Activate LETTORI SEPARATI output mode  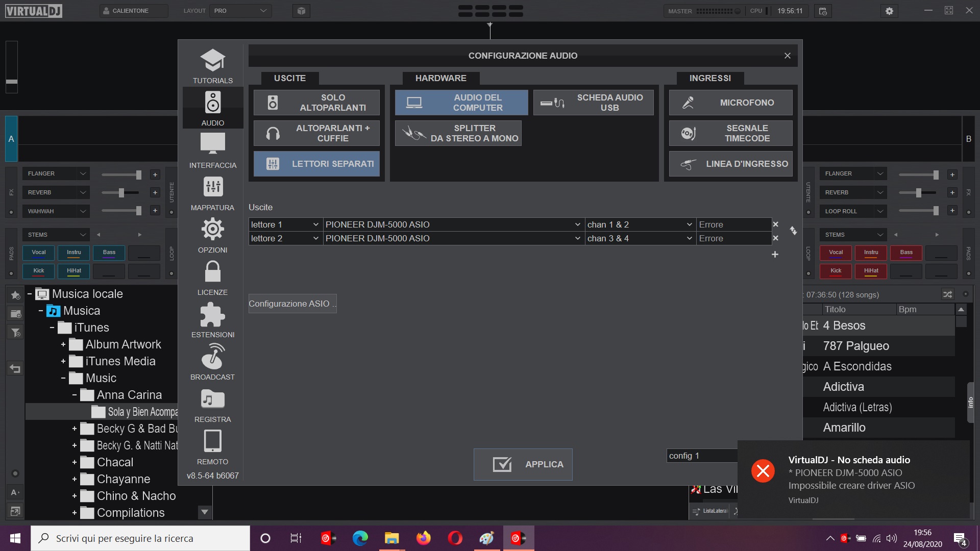tap(316, 164)
